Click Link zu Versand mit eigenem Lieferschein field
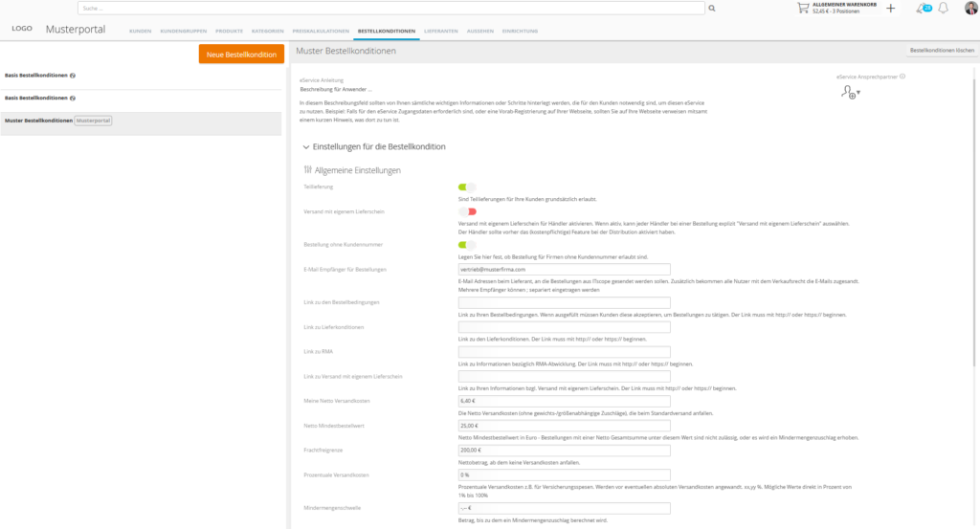 click(x=564, y=377)
